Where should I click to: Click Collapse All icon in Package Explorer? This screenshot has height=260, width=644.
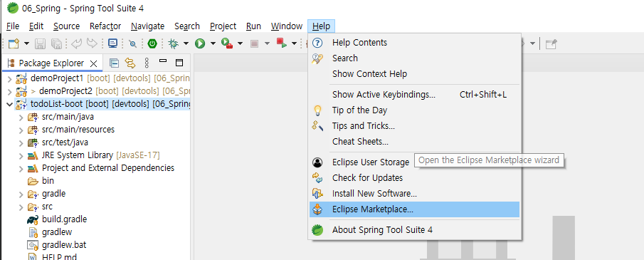(114, 63)
